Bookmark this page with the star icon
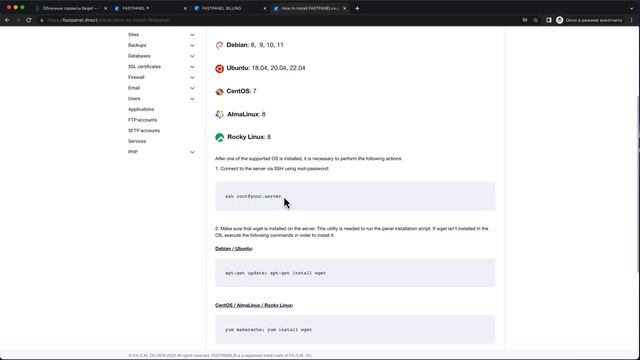 click(536, 20)
